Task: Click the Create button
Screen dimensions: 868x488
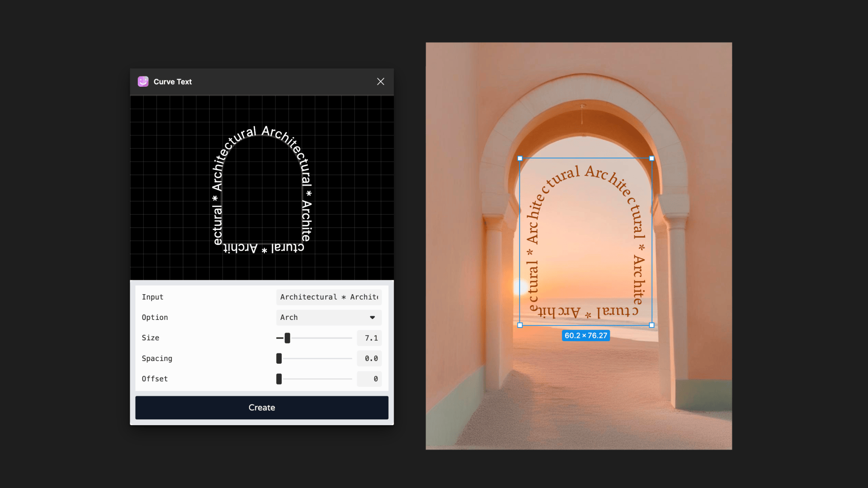Action: click(x=262, y=408)
